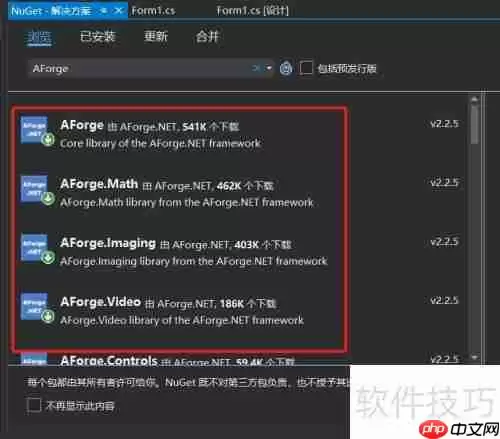This screenshot has height=439, width=500.
Task: Select the AForge.Video package name
Action: 100,302
